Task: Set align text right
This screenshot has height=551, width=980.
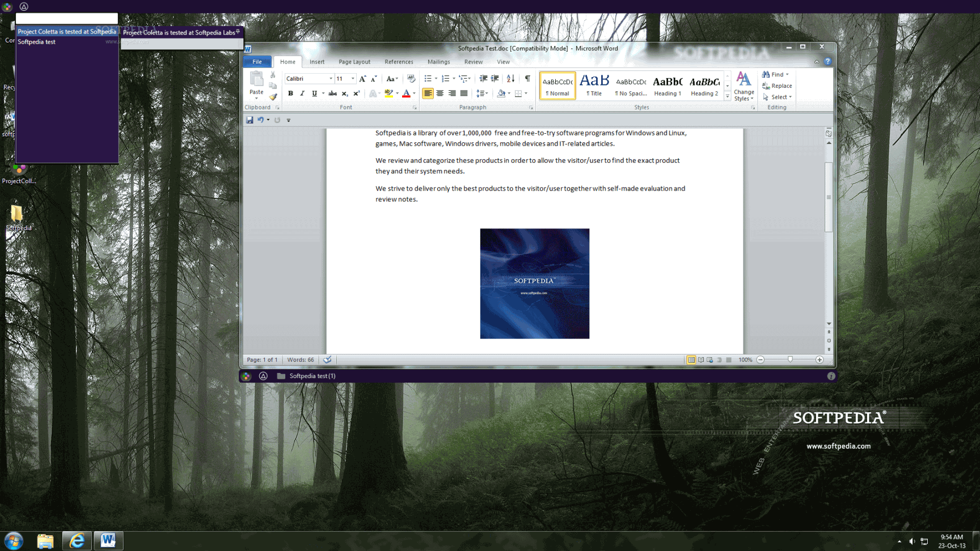Action: (x=452, y=94)
